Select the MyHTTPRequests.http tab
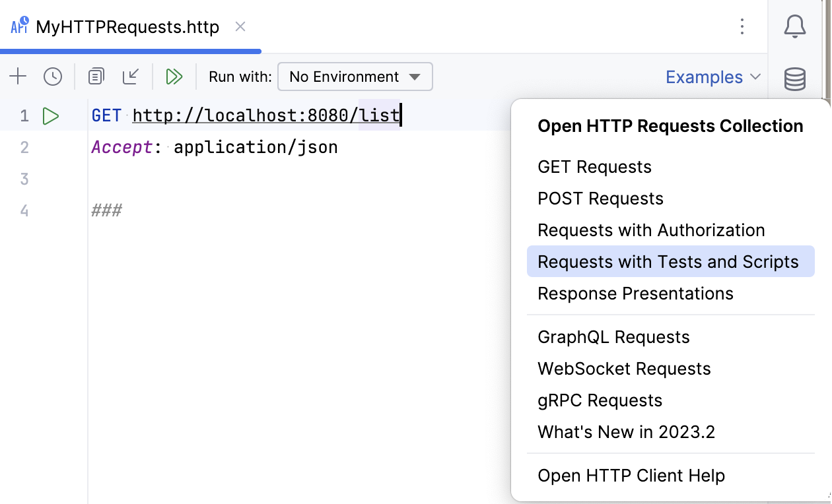This screenshot has width=832, height=504. pyautogui.click(x=127, y=27)
